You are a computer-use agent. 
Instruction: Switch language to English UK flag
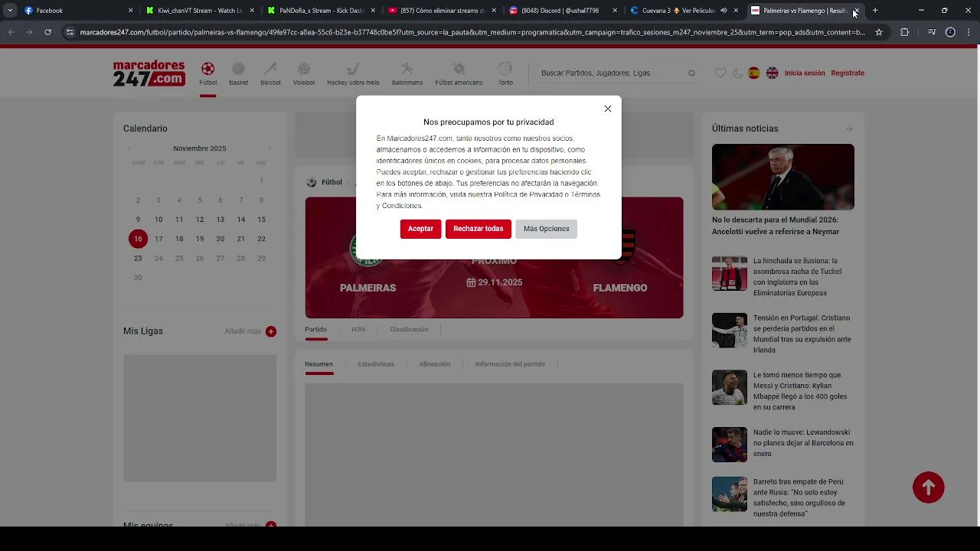tap(773, 73)
